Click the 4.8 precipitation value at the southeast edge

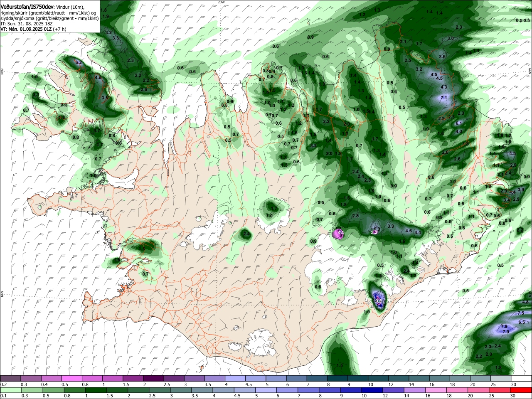pos(525,302)
